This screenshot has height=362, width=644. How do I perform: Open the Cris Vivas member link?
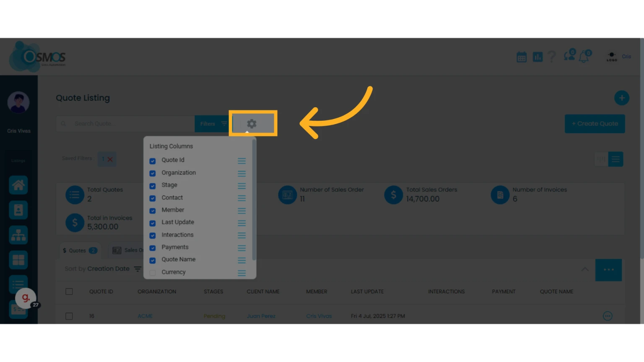click(319, 316)
